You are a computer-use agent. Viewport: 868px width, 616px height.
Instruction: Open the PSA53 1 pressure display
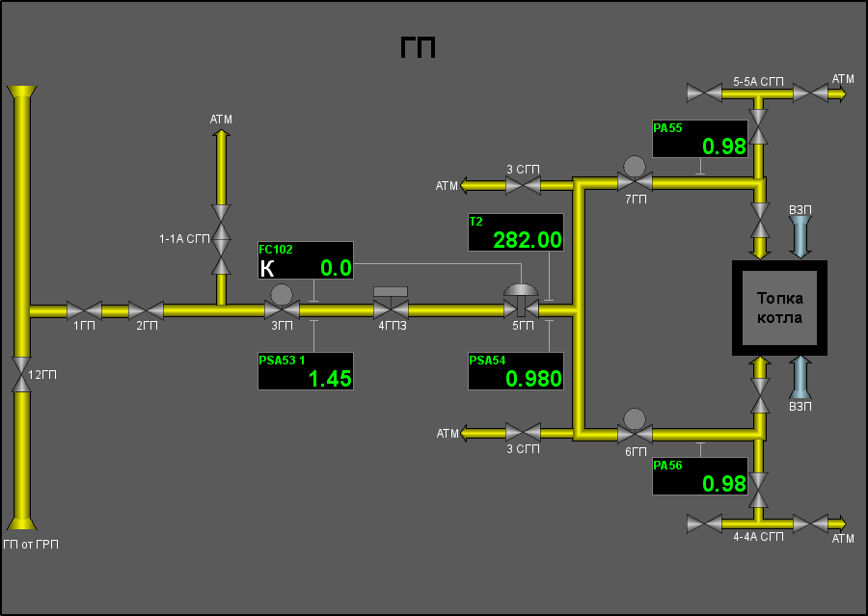click(x=306, y=371)
